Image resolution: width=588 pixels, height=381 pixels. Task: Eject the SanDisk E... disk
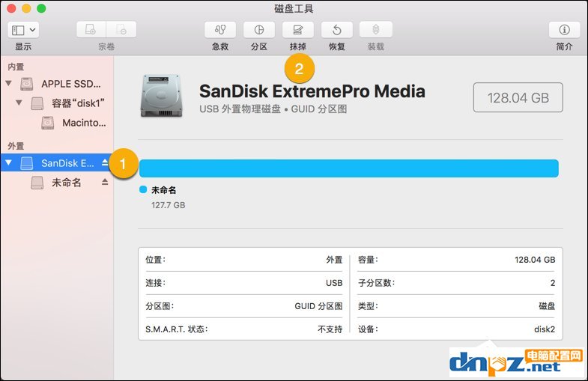tap(105, 162)
